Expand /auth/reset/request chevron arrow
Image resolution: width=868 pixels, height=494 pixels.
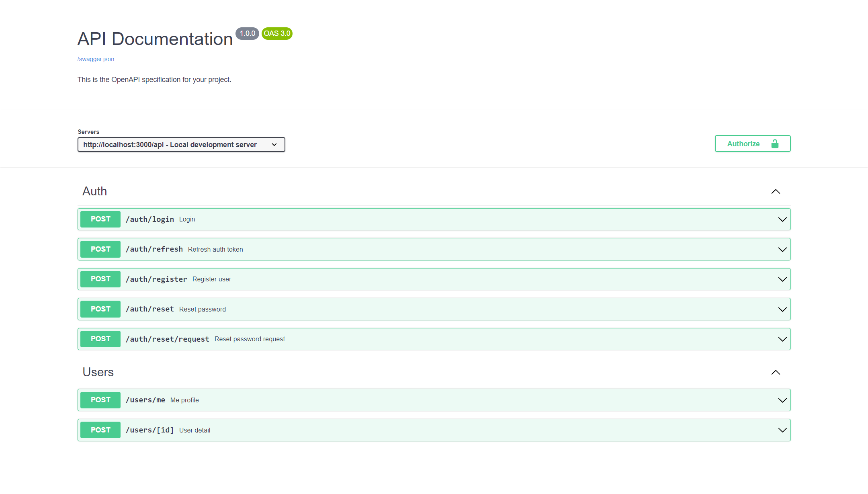[x=782, y=339]
